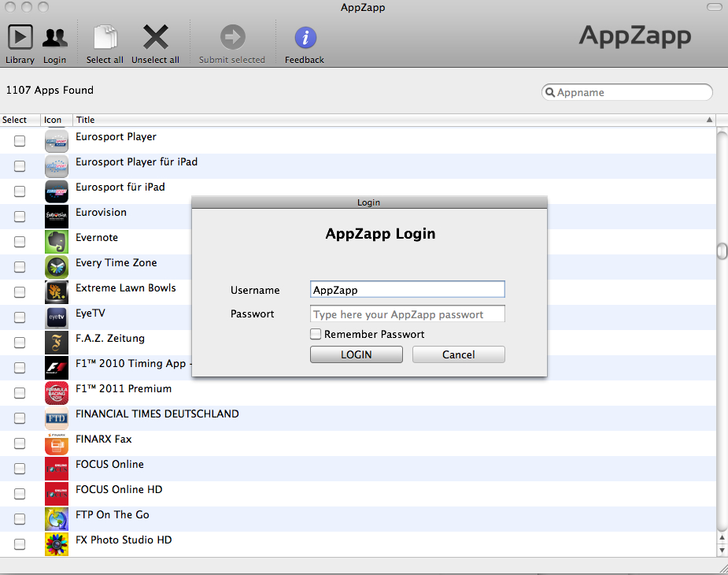Select the "Evernote" title text

(97, 238)
